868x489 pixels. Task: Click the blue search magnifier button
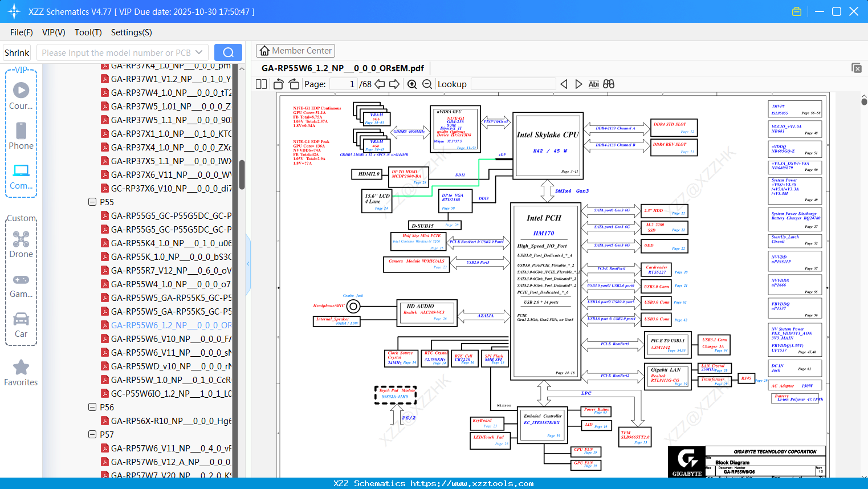point(228,52)
